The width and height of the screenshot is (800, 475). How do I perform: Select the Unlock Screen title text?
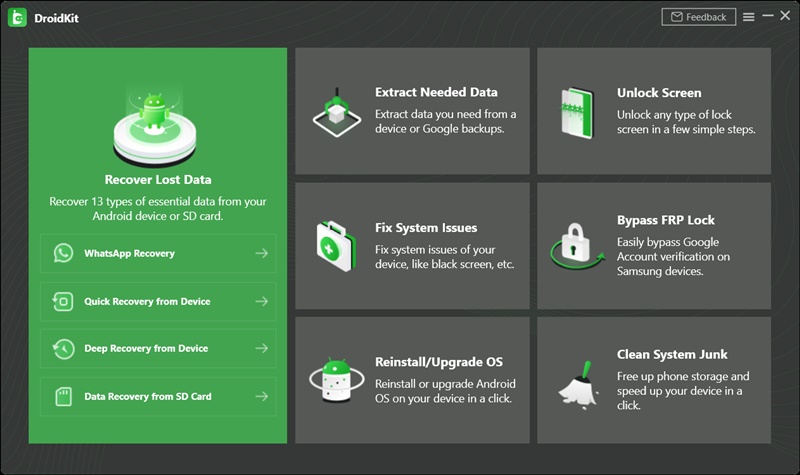coord(659,93)
